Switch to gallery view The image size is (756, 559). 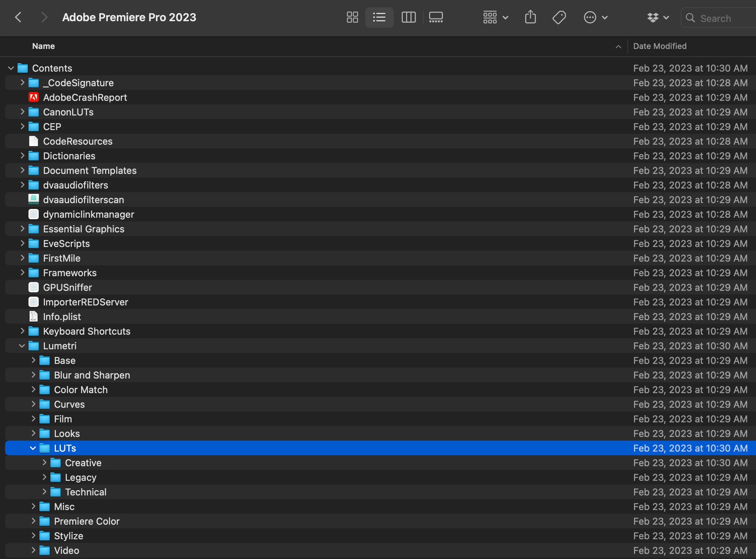pyautogui.click(x=436, y=17)
